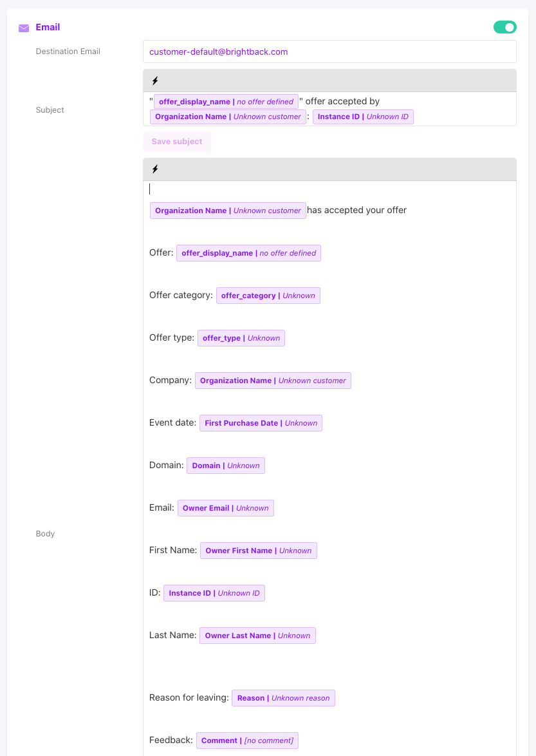The width and height of the screenshot is (536, 756).
Task: Click the Destination Email input field
Action: 329,52
